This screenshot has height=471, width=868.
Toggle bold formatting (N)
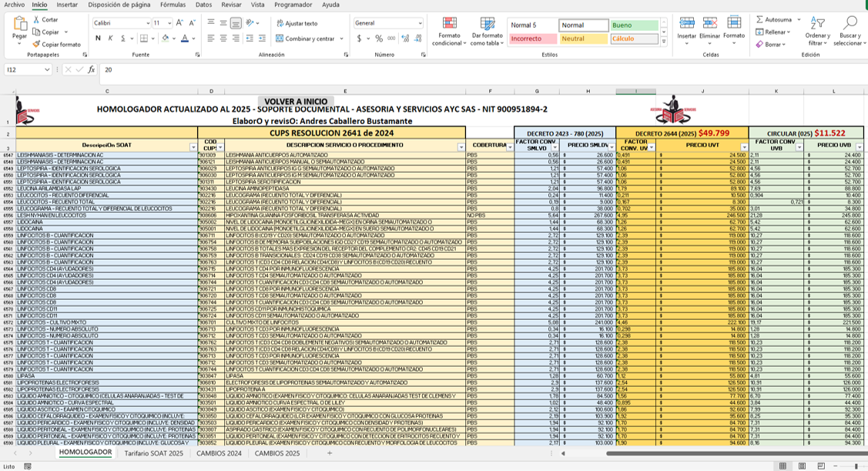click(x=98, y=39)
